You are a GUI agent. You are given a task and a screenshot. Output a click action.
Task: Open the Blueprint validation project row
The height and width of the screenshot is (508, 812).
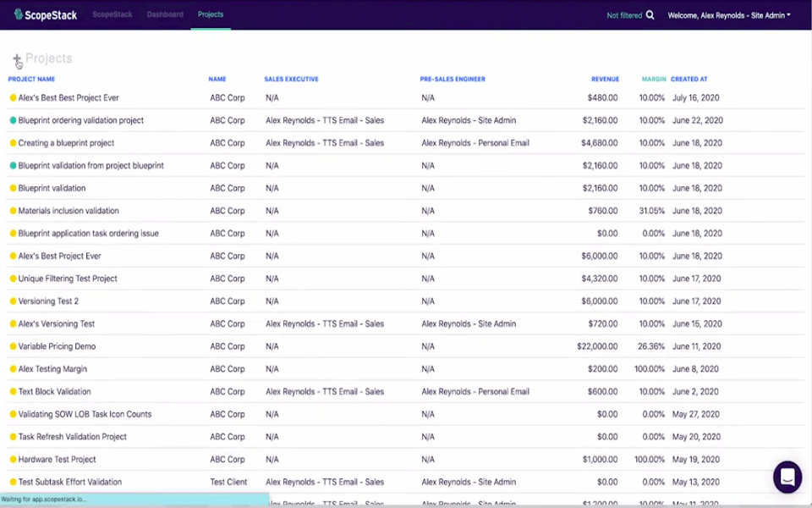(x=52, y=188)
